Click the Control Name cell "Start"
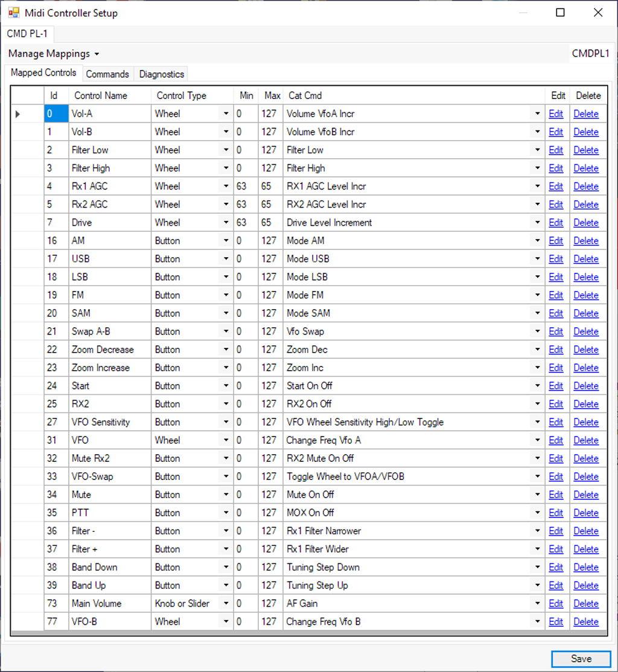Viewport: 618px width, 672px height. pos(110,386)
